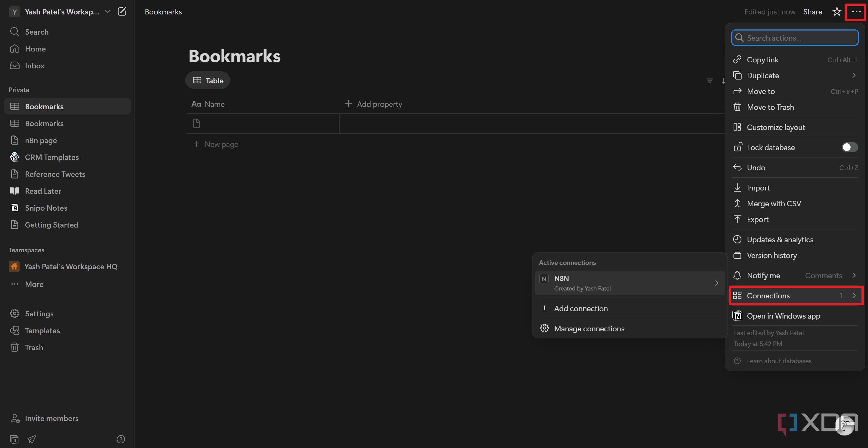The width and height of the screenshot is (868, 448).
Task: Select Merge with CSV
Action: 795,203
